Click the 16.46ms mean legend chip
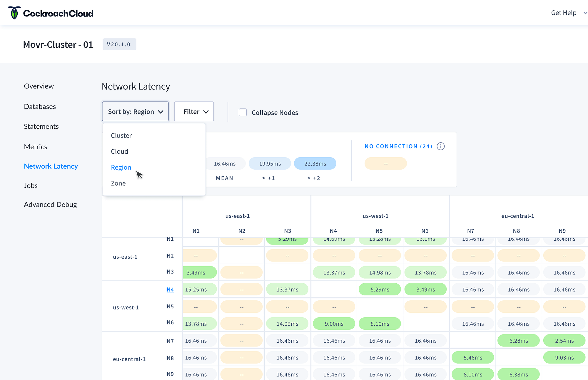Image resolution: width=588 pixels, height=380 pixels. pyautogui.click(x=225, y=163)
